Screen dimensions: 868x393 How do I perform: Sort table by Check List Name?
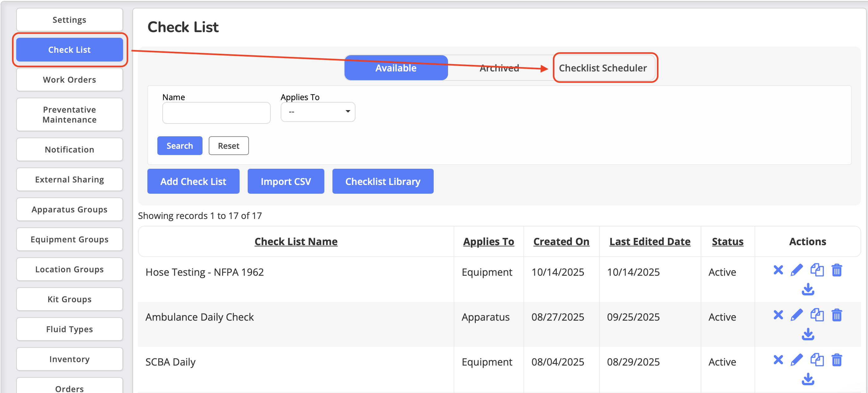click(x=296, y=241)
